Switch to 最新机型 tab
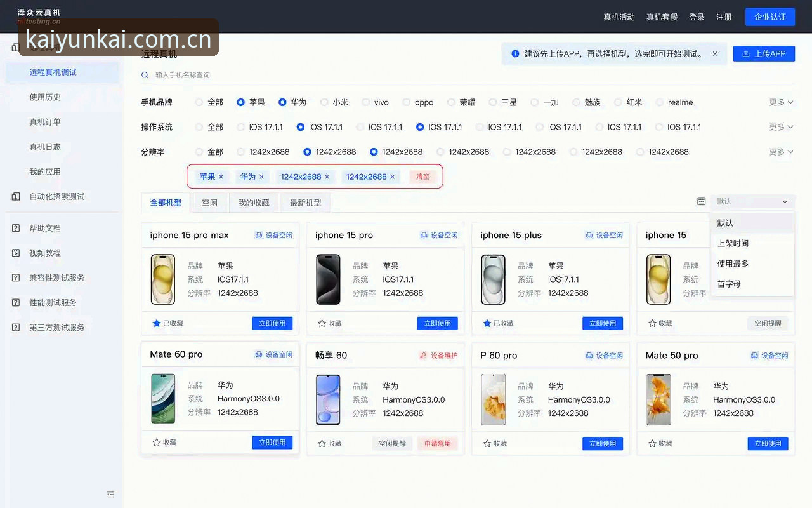The width and height of the screenshot is (812, 508). click(x=306, y=203)
